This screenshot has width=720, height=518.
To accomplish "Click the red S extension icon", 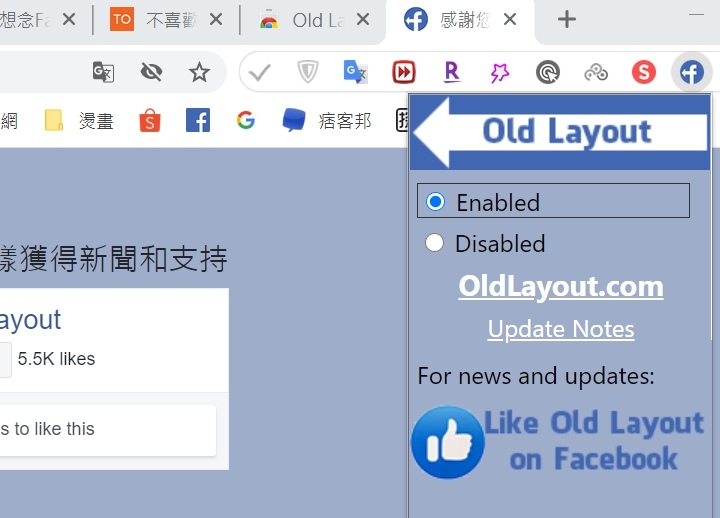I will click(x=644, y=72).
